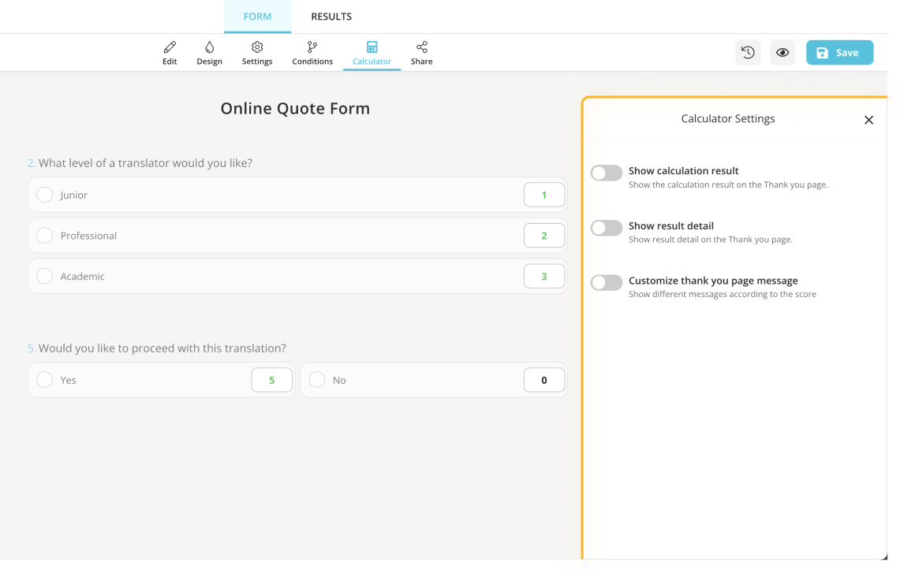Click the Online Quote Form title

[295, 109]
